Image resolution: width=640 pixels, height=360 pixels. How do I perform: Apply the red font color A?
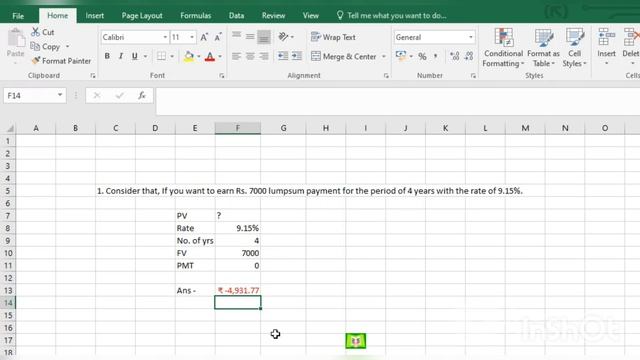point(210,56)
